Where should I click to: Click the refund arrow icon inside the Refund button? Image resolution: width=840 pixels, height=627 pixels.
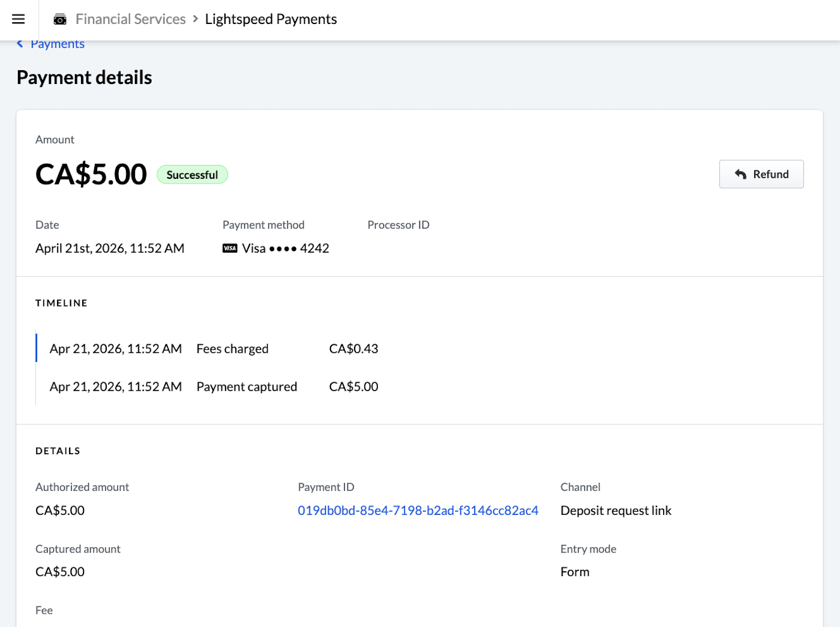pos(740,174)
